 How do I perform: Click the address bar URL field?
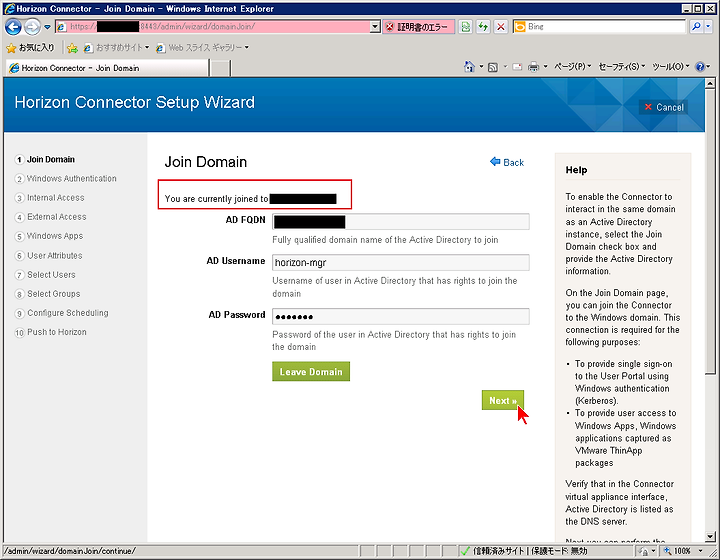pyautogui.click(x=212, y=27)
